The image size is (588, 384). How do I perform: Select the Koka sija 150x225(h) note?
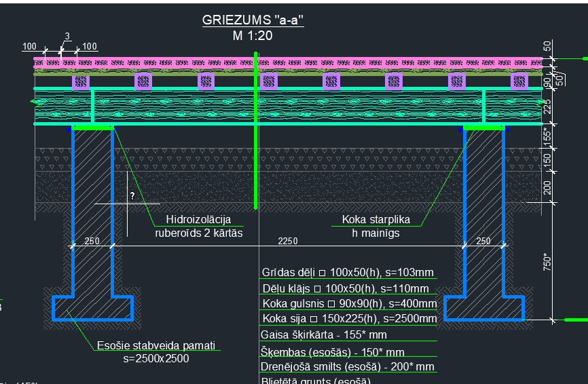point(349,319)
